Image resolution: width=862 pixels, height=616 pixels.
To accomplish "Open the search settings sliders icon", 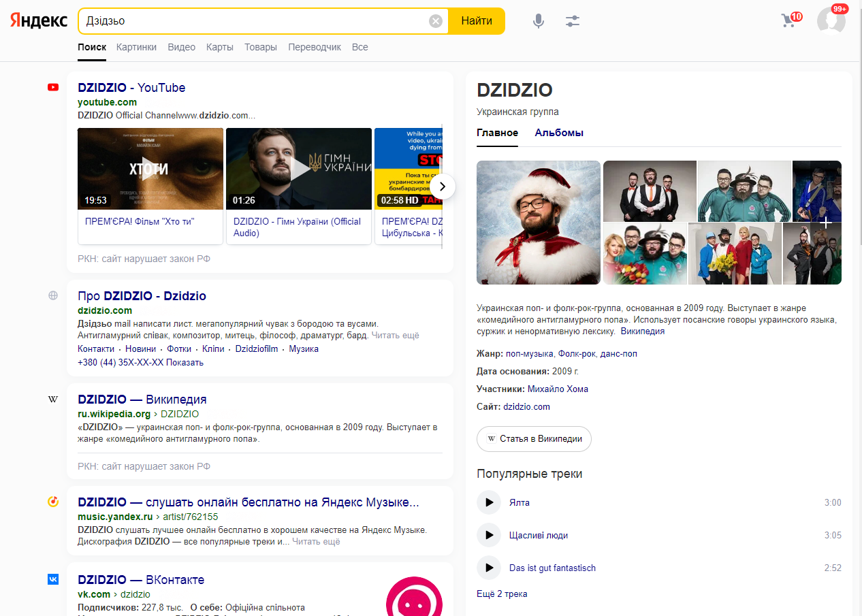I will tap(573, 21).
